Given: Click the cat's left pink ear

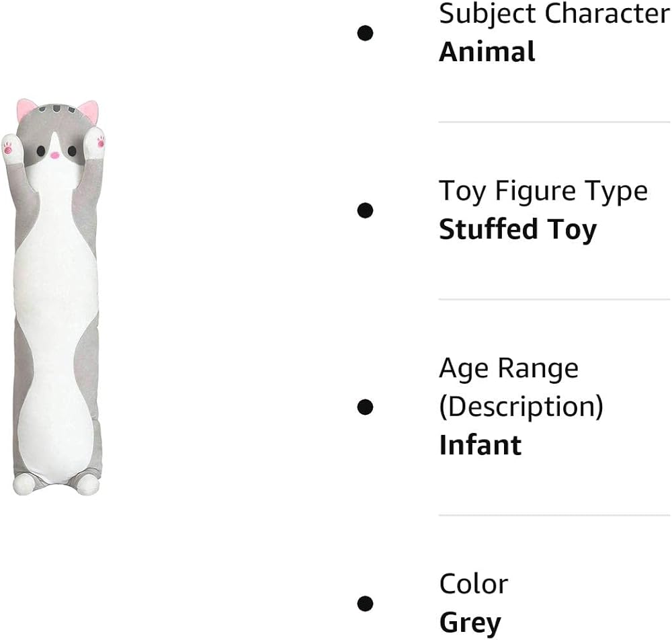Looking at the screenshot, I should click(26, 108).
